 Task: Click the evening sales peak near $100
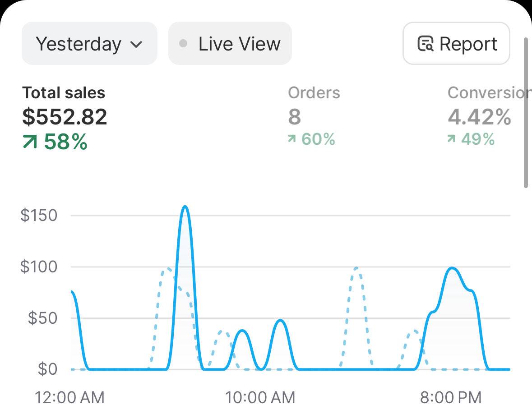tap(452, 268)
